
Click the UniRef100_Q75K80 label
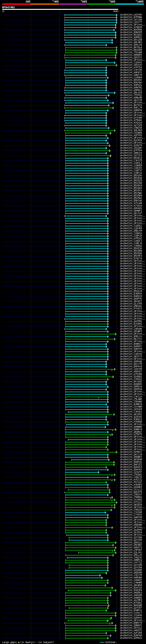pyautogui.click(x=131, y=120)
